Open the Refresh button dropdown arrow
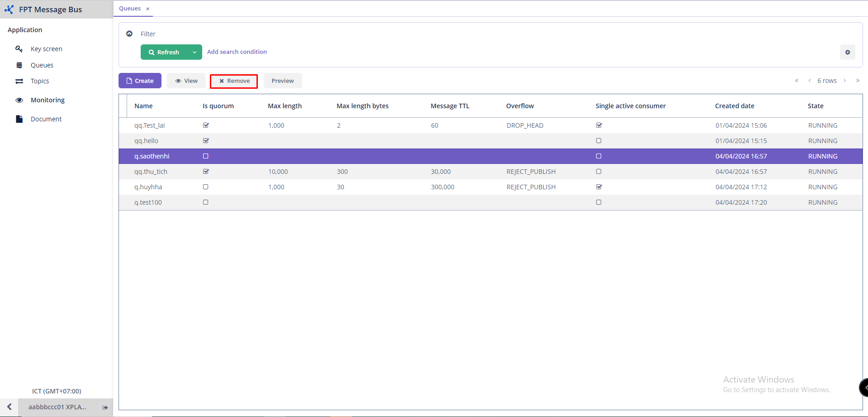Viewport: 868px width, 417px height. tap(194, 53)
